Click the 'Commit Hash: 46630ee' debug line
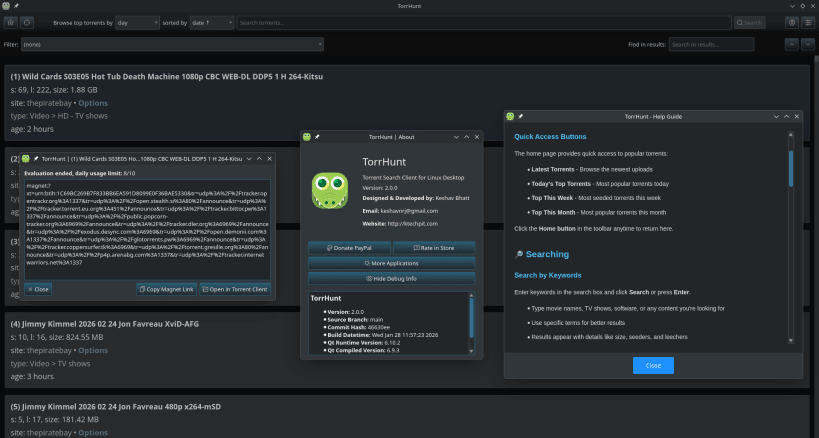Image resolution: width=819 pixels, height=438 pixels. pos(358,327)
